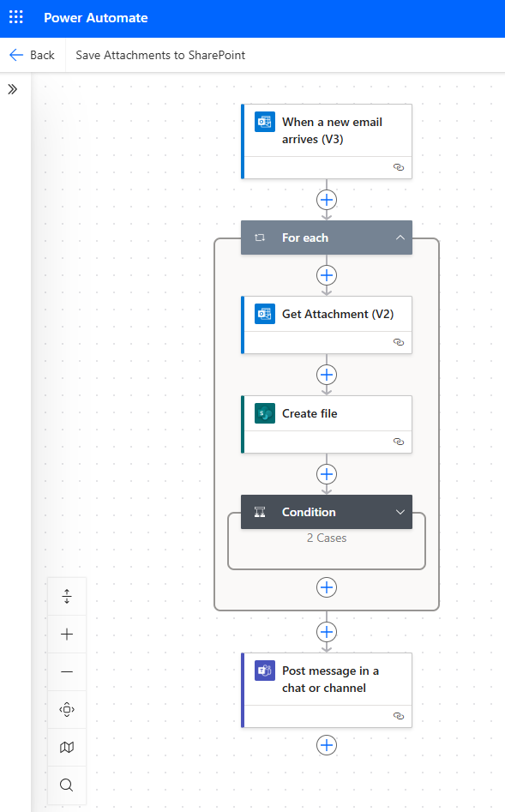Select Post message in a chat or channel card
The height and width of the screenshot is (812, 505).
click(x=327, y=689)
